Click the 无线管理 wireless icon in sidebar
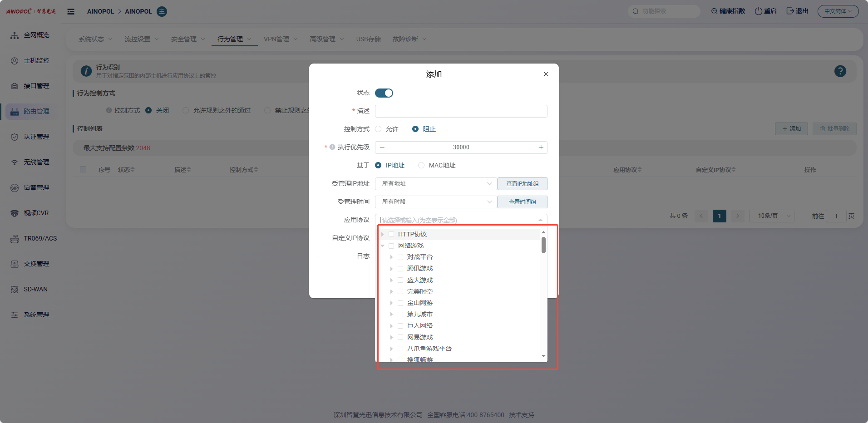Viewport: 868px width, 423px height. (15, 162)
